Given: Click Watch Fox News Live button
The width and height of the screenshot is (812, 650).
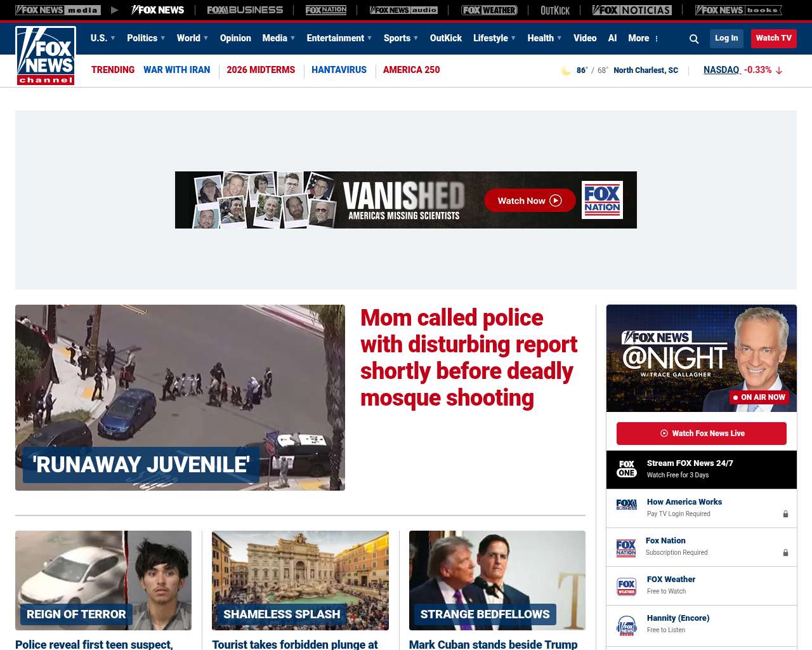Looking at the screenshot, I should 702,434.
